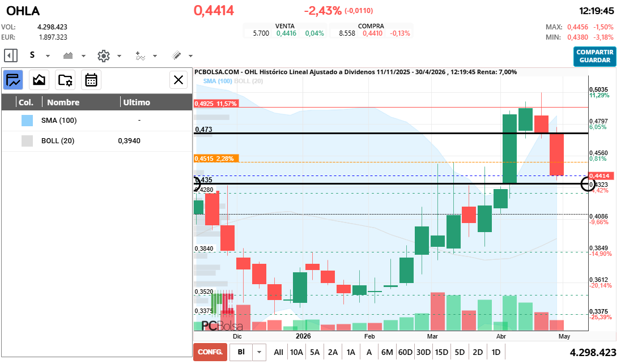Screen dimensions: 625x364
Task: Click the CONFG. button
Action: 210,352
